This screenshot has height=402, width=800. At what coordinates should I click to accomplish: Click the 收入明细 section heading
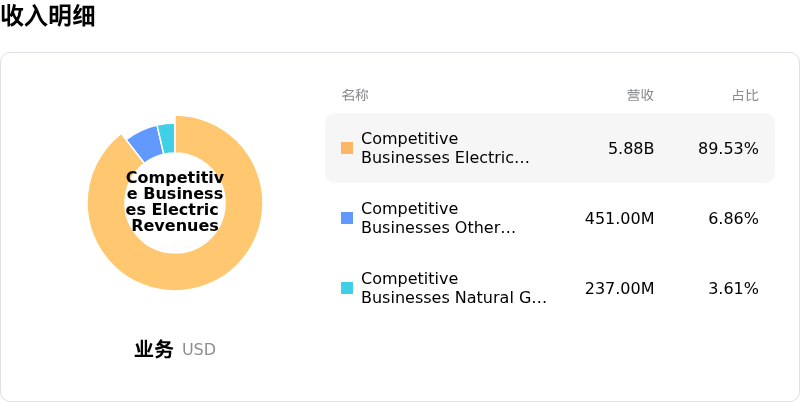tap(48, 16)
